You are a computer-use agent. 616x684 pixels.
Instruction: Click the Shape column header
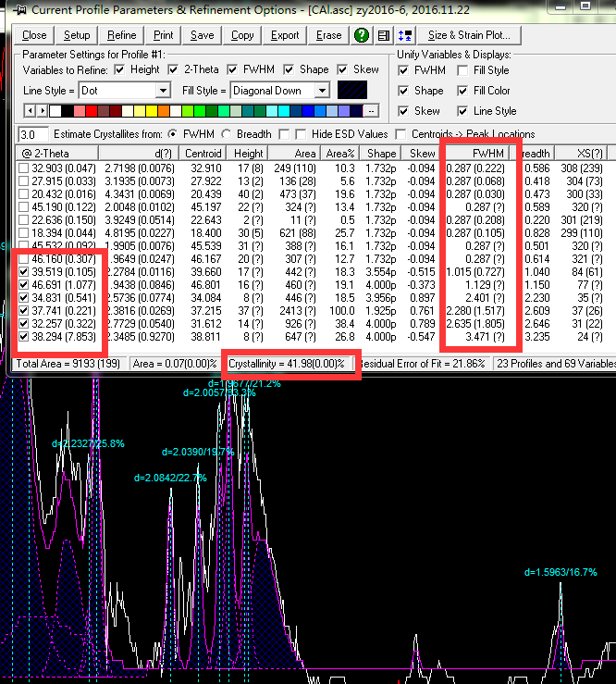(x=381, y=154)
